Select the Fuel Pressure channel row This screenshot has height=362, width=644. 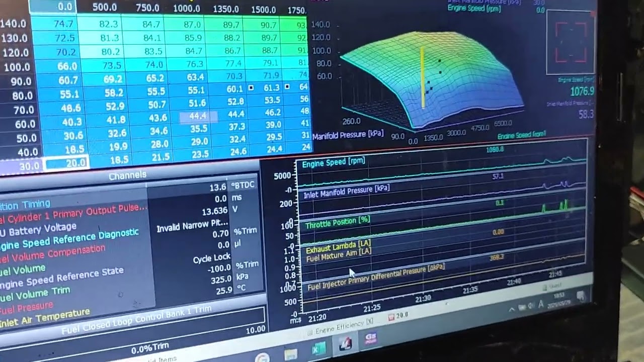[27, 306]
